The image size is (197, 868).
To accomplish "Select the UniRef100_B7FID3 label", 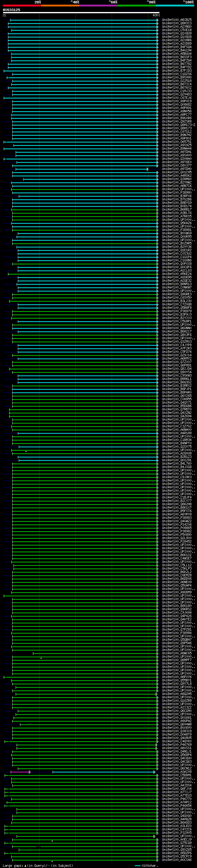I will click(x=177, y=71).
